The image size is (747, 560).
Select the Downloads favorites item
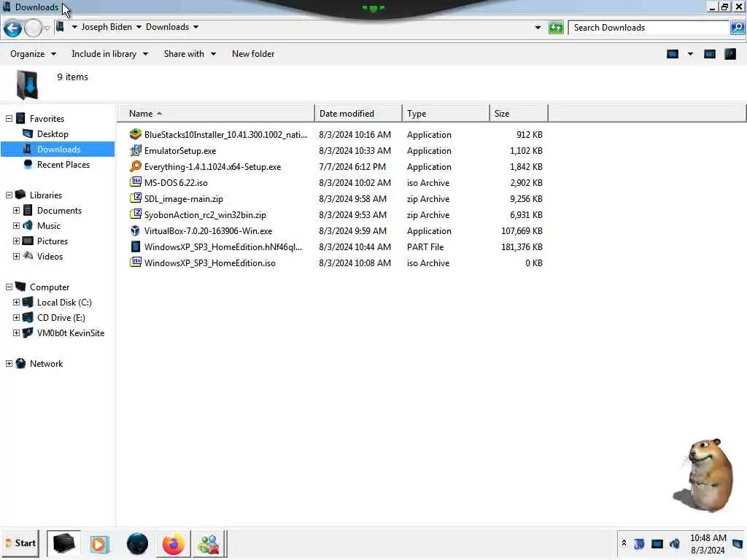tap(58, 149)
